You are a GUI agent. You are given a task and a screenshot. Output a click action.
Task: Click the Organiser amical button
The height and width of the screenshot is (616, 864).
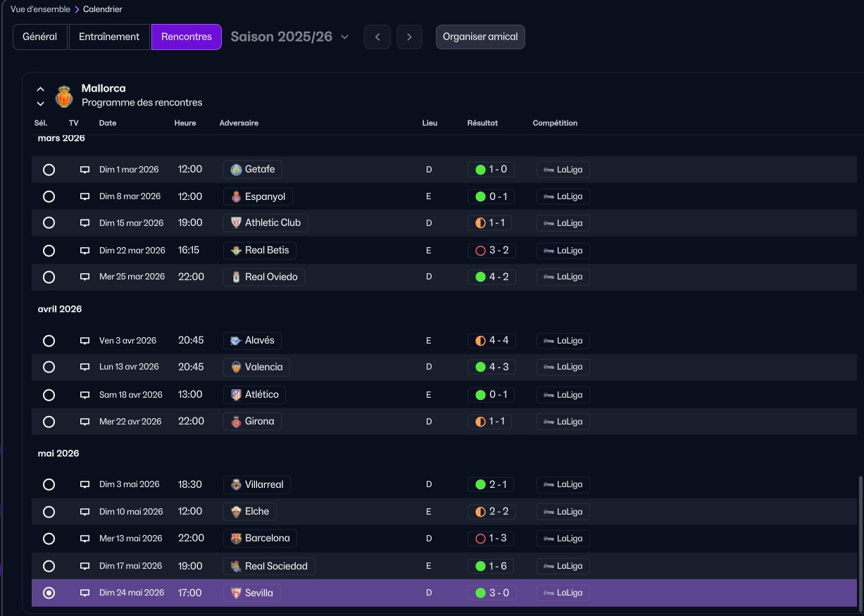480,37
